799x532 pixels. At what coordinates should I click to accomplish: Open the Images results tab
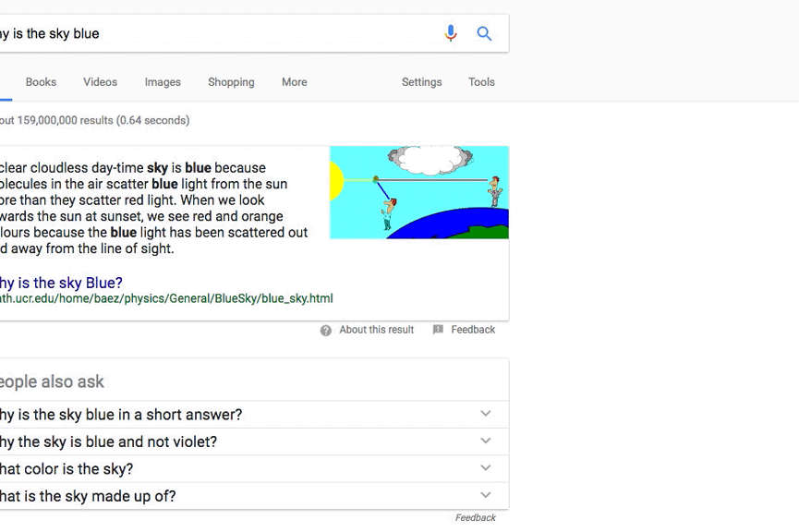[x=163, y=82]
